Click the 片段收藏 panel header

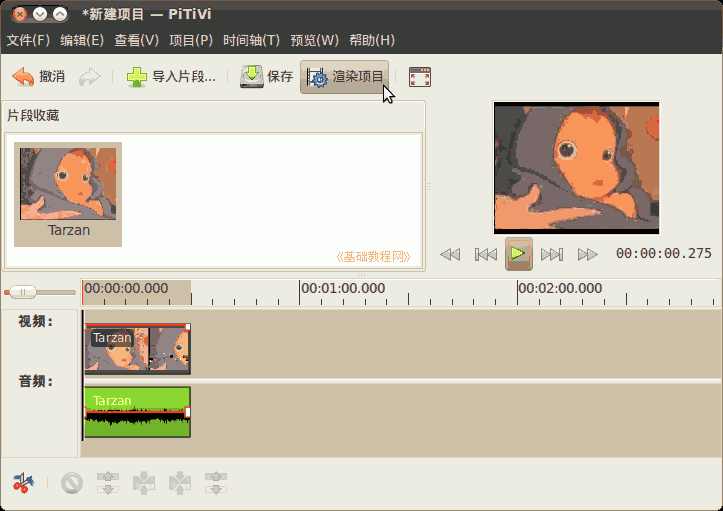pyautogui.click(x=33, y=115)
